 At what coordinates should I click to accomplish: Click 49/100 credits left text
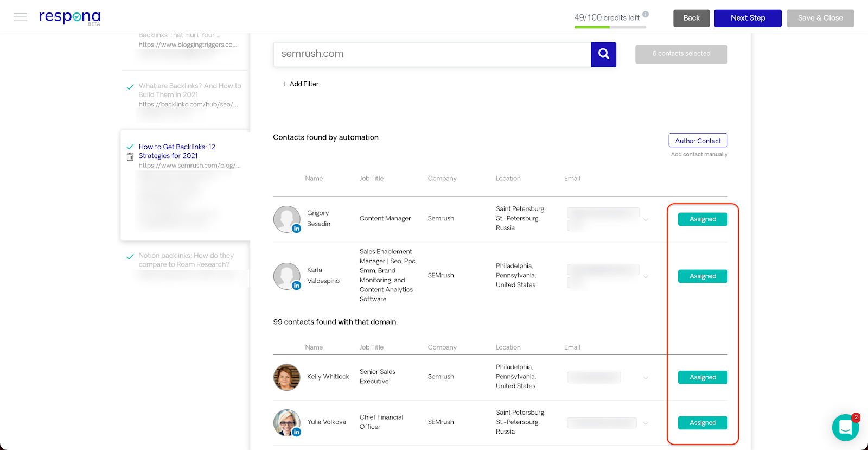pyautogui.click(x=607, y=18)
